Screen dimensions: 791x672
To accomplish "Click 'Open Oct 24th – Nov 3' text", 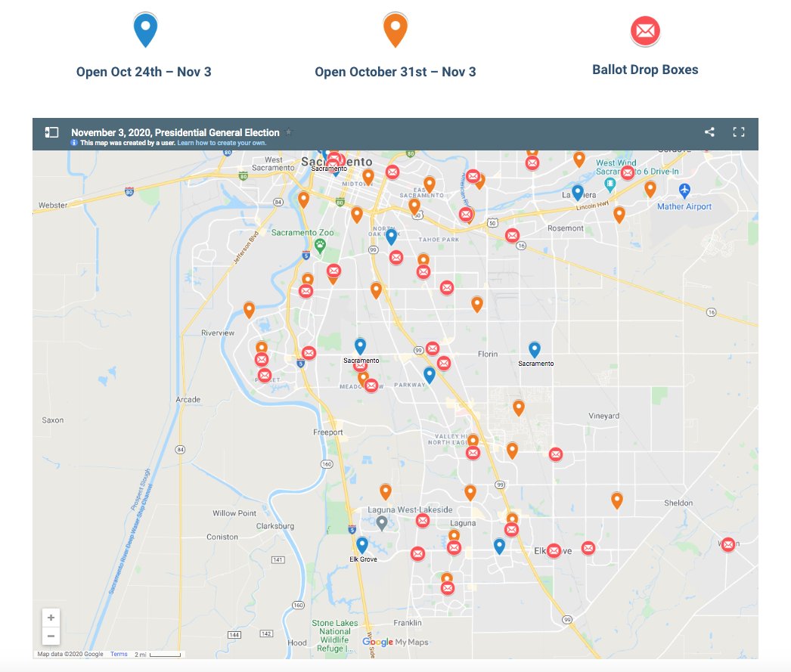I will tap(144, 72).
